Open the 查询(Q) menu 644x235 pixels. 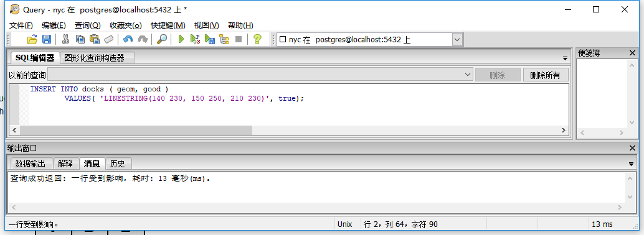[87, 25]
